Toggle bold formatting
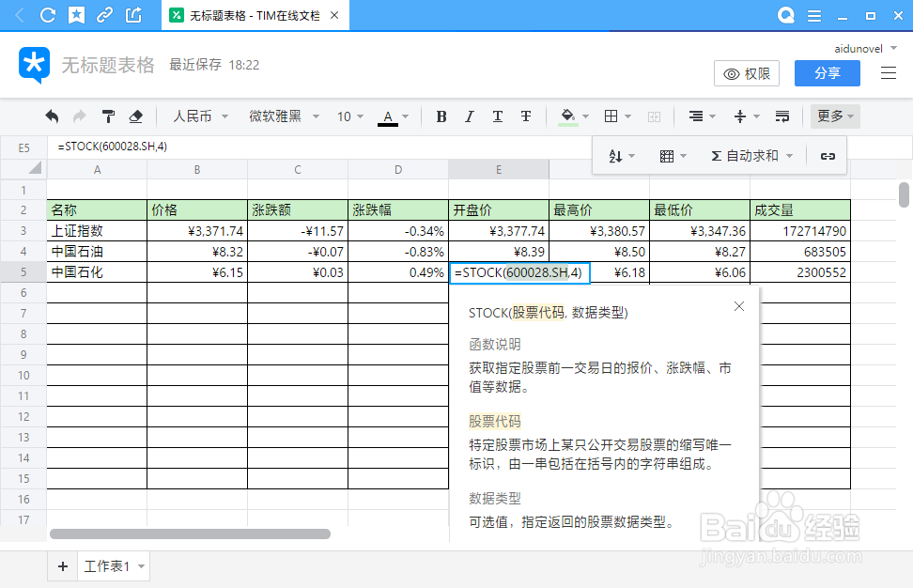 click(x=441, y=116)
